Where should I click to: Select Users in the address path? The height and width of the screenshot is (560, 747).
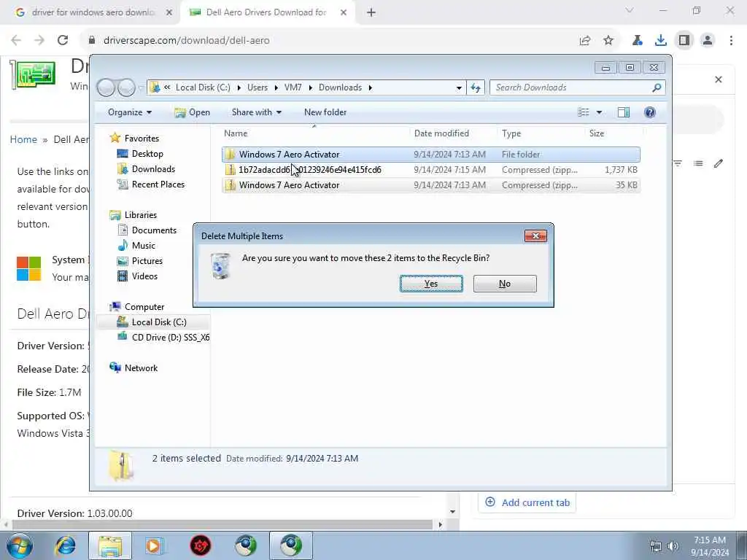258,87
